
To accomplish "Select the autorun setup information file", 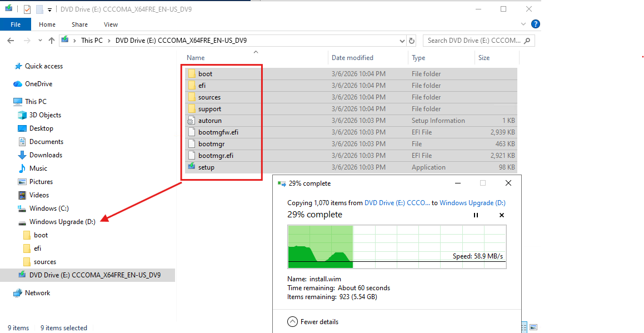I will 209,121.
